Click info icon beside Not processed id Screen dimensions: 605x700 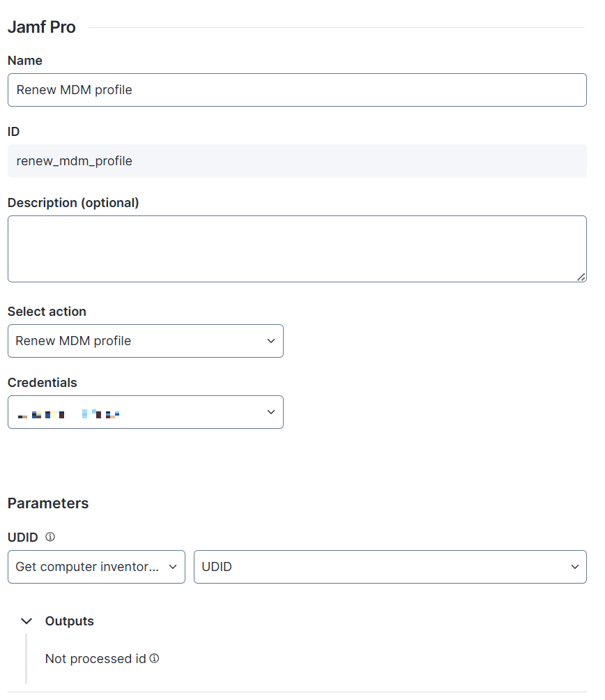pyautogui.click(x=155, y=658)
